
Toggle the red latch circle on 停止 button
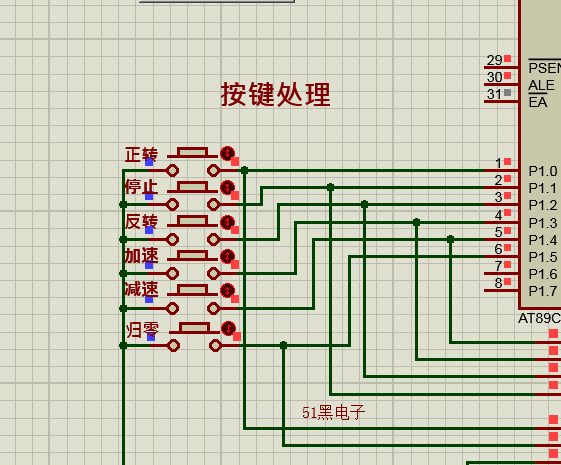[228, 187]
